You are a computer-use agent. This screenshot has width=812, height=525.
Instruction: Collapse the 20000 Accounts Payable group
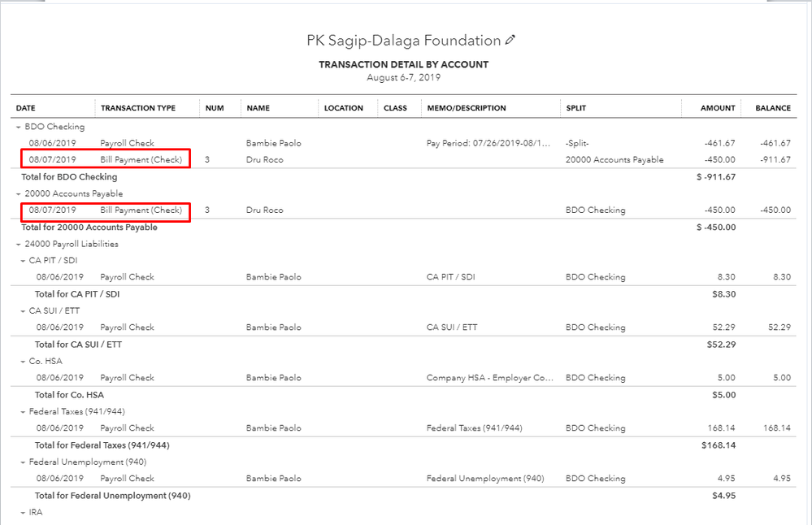[x=18, y=193]
